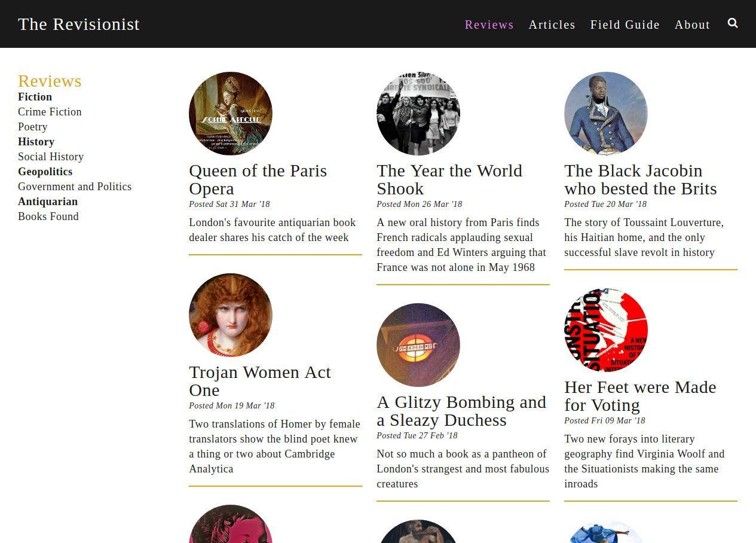Read article The Year the World Shook
Screen dimensions: 756x543
tap(449, 179)
